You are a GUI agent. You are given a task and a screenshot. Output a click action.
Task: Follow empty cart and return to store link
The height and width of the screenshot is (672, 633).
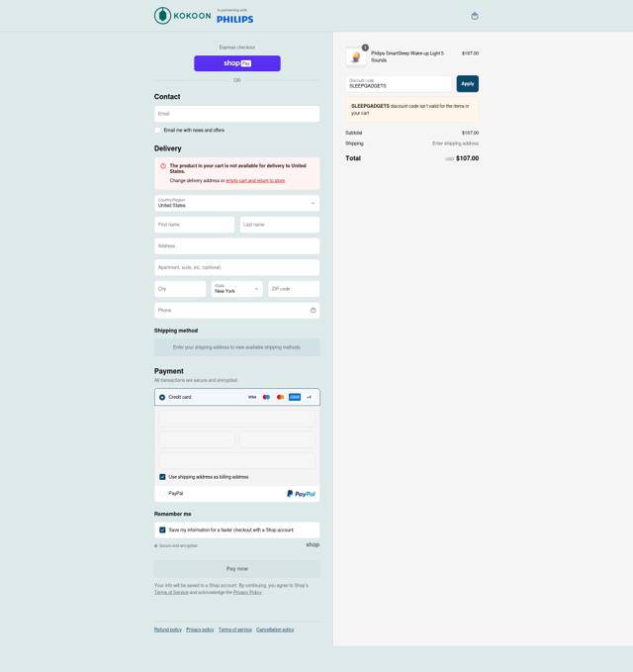(255, 181)
